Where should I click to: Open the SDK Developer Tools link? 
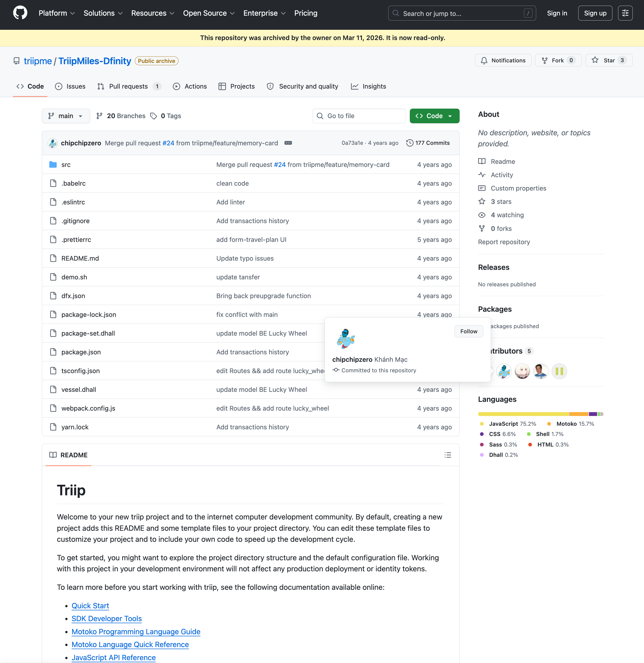pos(107,619)
